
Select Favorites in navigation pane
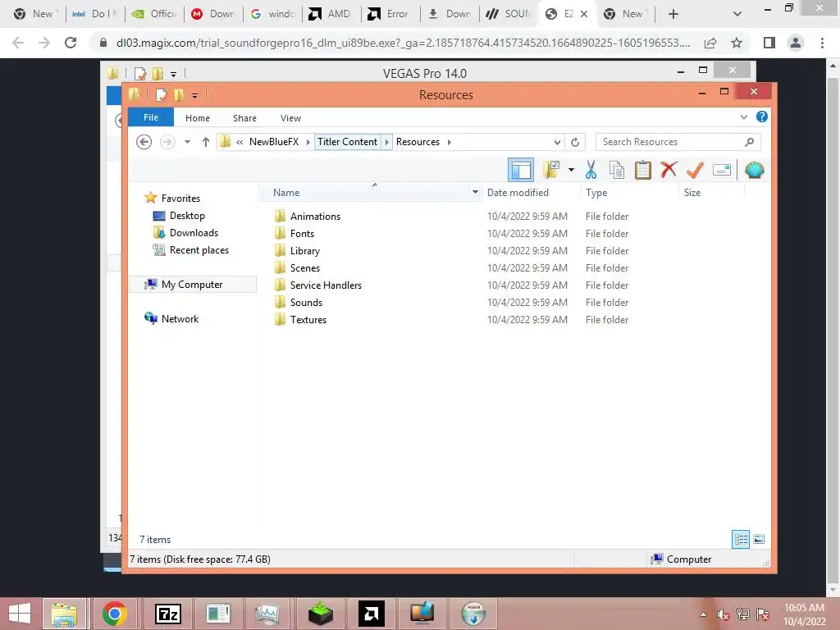(180, 199)
